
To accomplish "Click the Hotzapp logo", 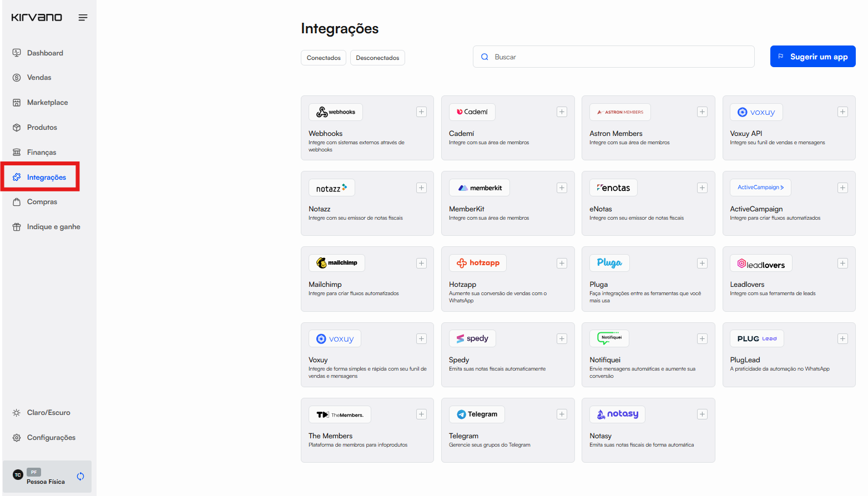I will click(478, 263).
